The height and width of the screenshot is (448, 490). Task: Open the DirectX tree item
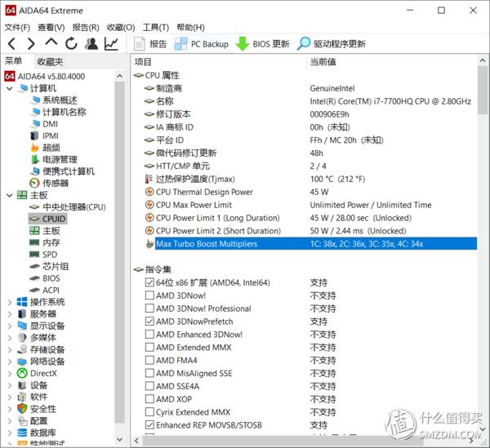tap(38, 373)
